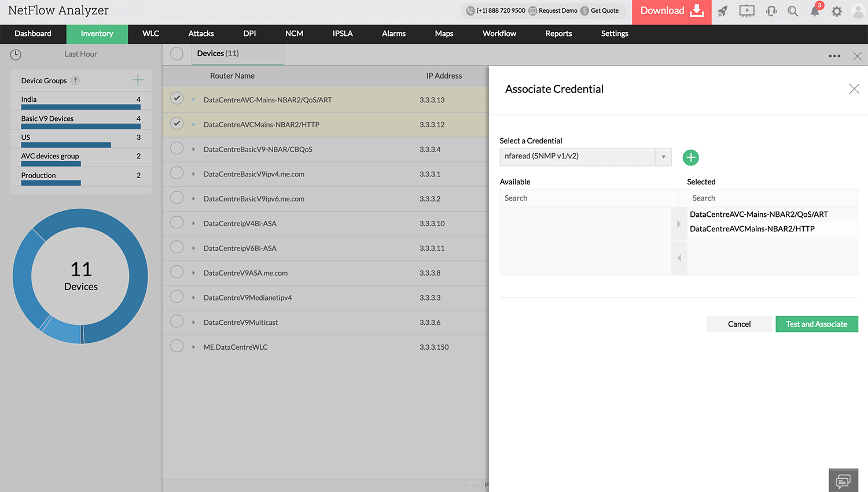This screenshot has width=868, height=492.
Task: Check DataCentreipV6Bi-ASA row checkbox
Action: [177, 247]
